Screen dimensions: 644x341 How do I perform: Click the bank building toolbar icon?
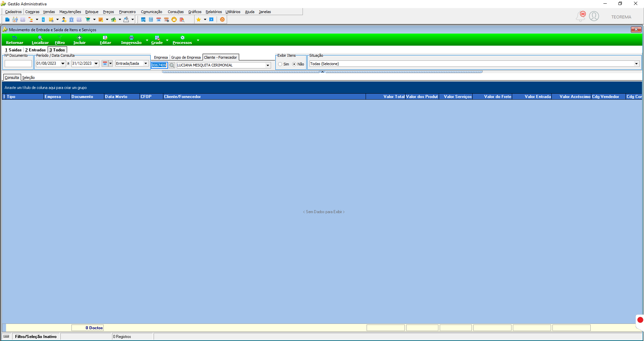[71, 19]
